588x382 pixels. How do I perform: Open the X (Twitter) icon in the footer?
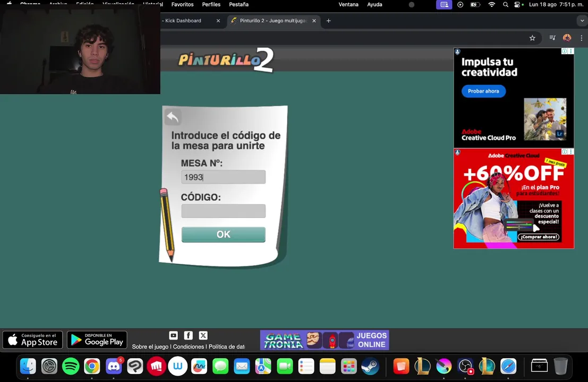click(x=203, y=335)
